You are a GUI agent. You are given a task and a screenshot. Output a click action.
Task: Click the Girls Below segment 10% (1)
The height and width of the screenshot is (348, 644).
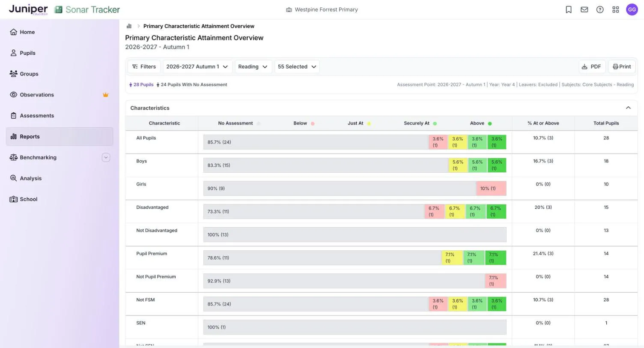click(x=491, y=189)
